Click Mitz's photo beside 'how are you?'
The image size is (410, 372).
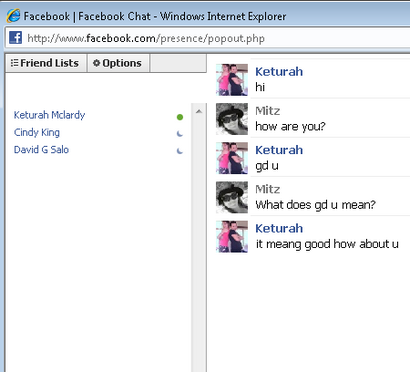click(x=232, y=119)
